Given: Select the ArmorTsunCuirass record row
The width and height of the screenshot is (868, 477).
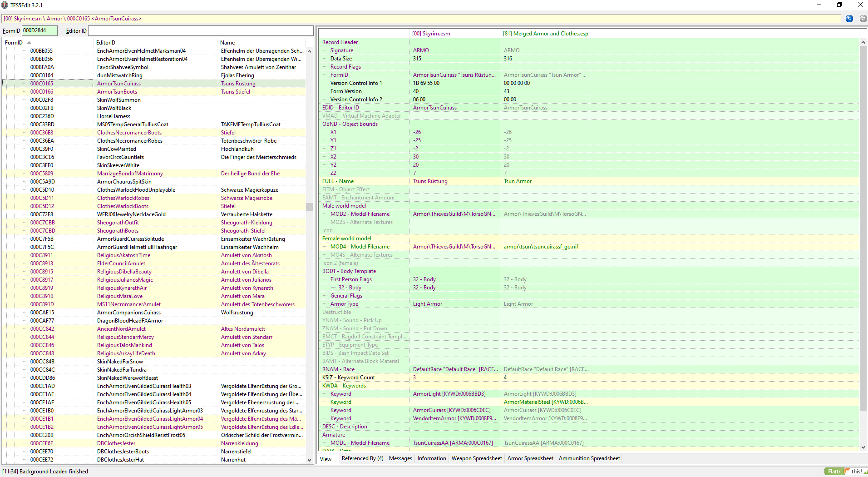Looking at the screenshot, I should [154, 84].
